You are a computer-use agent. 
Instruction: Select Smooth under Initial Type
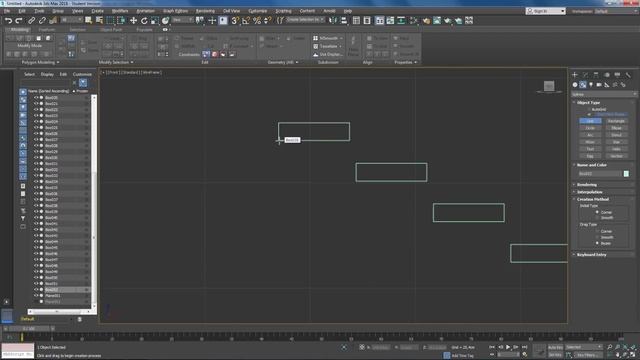(x=597, y=218)
